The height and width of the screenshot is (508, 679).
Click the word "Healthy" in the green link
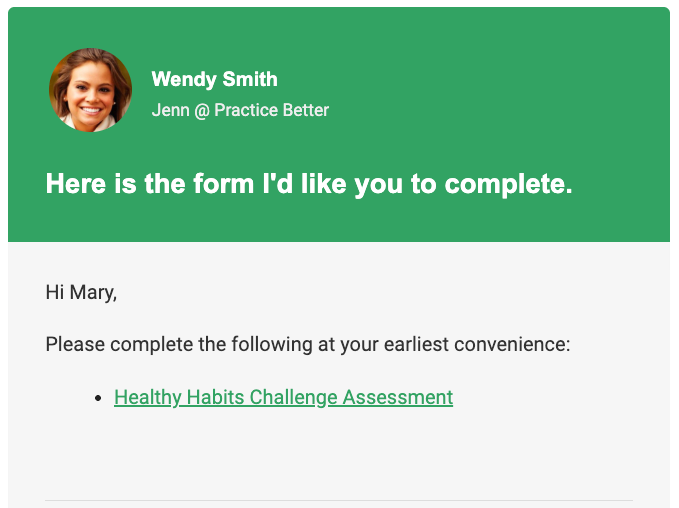[x=148, y=398]
